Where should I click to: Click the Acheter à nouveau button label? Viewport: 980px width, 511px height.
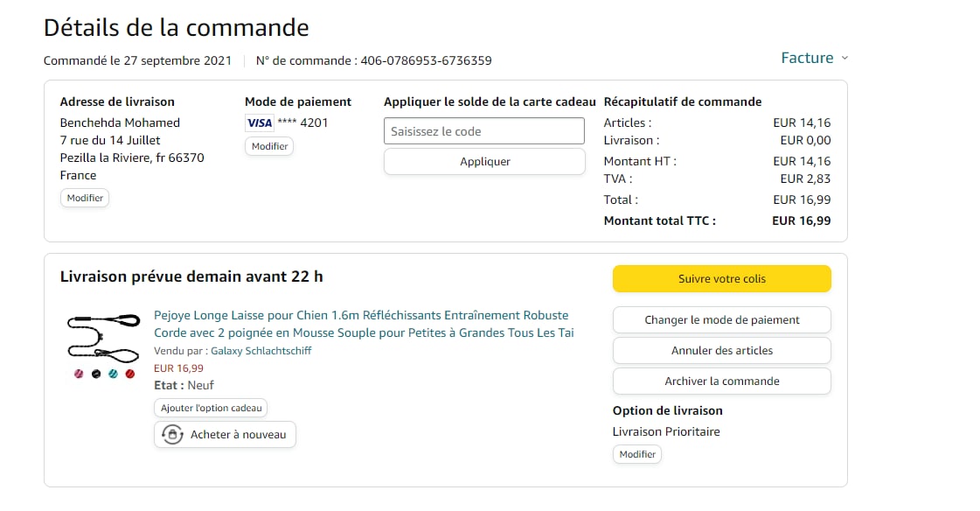pos(238,435)
